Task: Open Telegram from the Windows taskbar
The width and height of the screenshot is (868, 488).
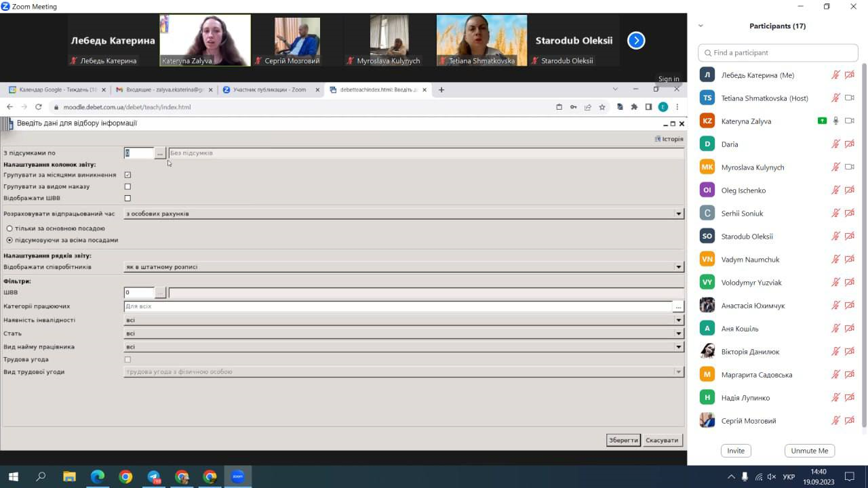Action: (x=154, y=476)
